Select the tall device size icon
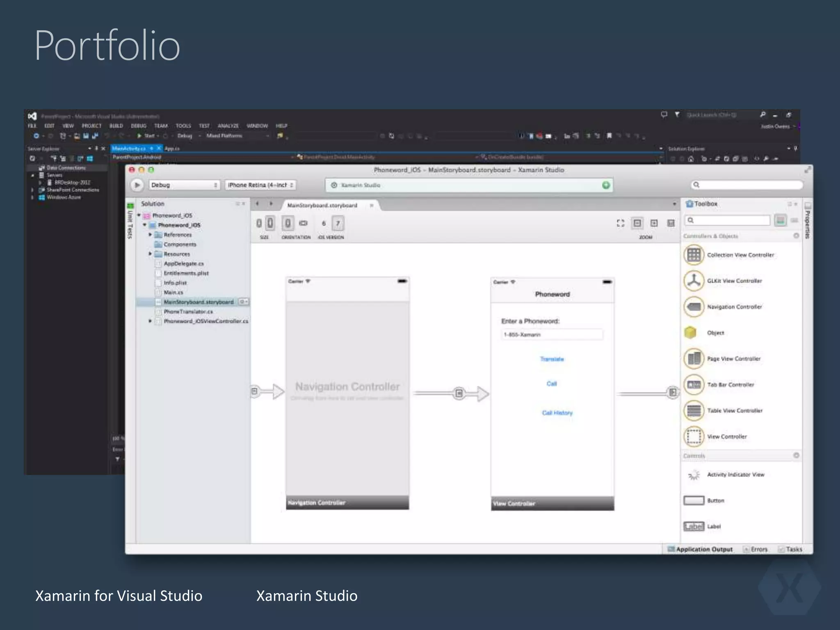 click(x=270, y=223)
